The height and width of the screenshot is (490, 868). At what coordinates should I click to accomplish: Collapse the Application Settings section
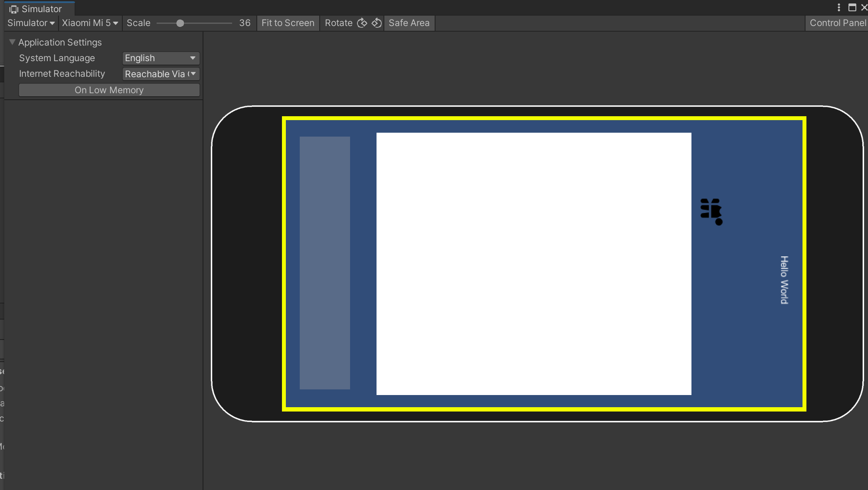12,42
